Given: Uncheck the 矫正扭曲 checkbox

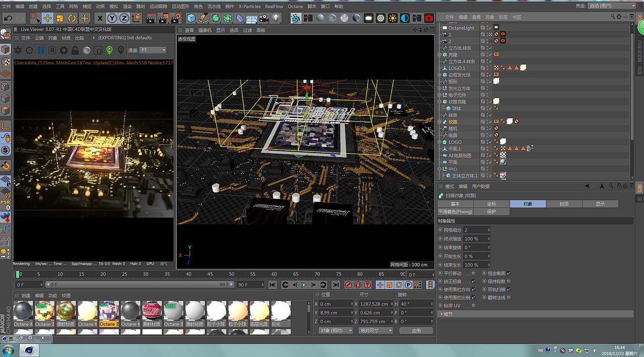Looking at the screenshot, I should pyautogui.click(x=474, y=281).
